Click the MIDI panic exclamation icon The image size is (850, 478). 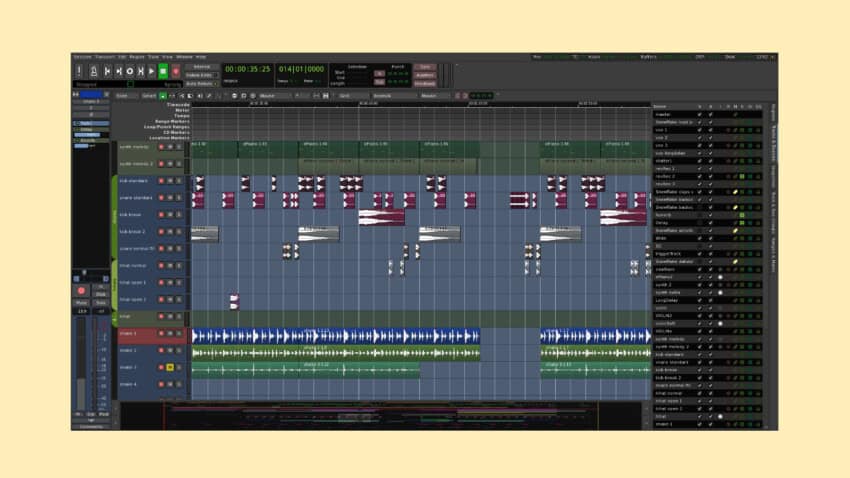tap(79, 71)
